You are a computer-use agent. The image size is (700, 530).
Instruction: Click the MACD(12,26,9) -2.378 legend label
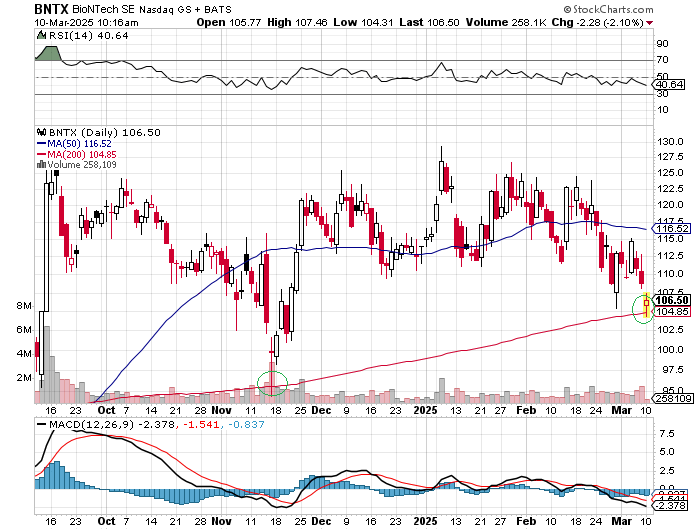pos(112,425)
